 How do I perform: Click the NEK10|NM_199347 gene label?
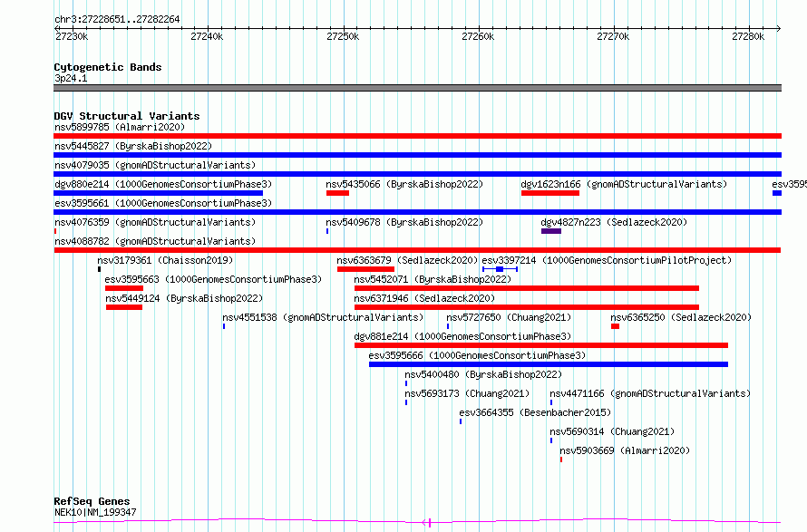tap(95, 512)
